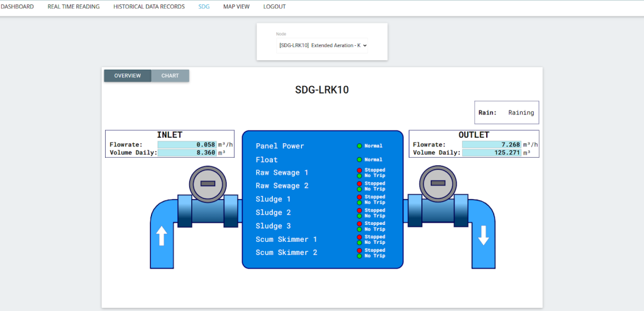The height and width of the screenshot is (311, 644).
Task: Switch to the CHART tab
Action: 170,75
